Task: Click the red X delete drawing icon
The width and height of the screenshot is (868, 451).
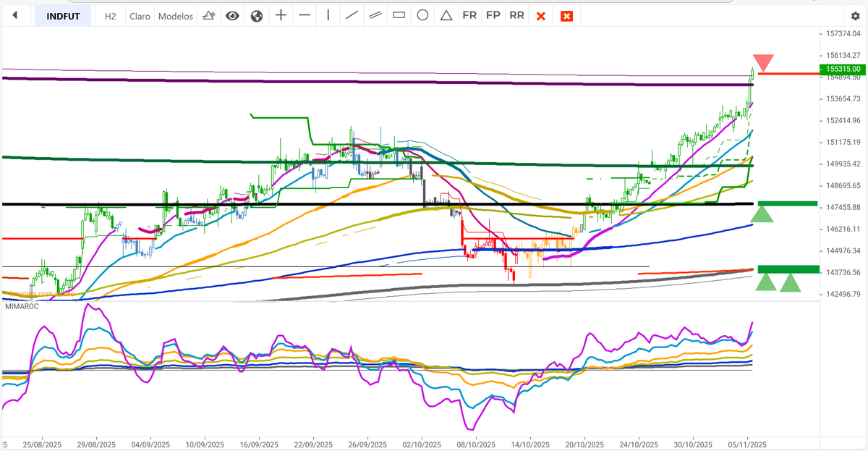Action: click(540, 16)
